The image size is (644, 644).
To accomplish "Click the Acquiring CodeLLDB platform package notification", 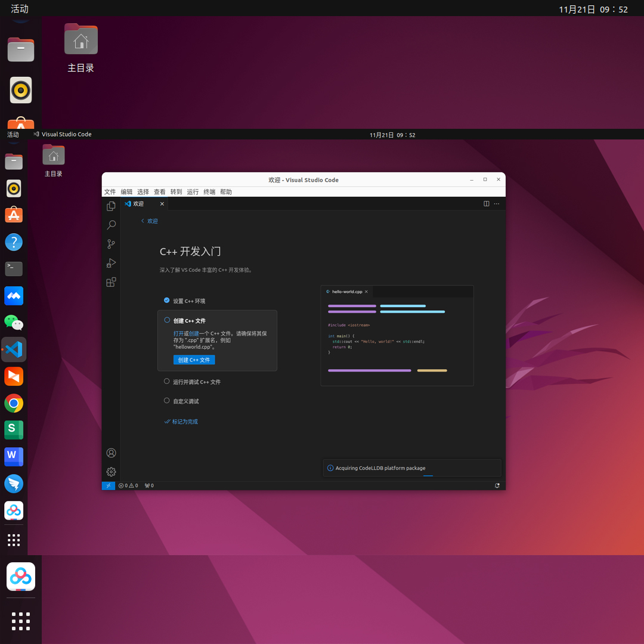I will pos(412,468).
